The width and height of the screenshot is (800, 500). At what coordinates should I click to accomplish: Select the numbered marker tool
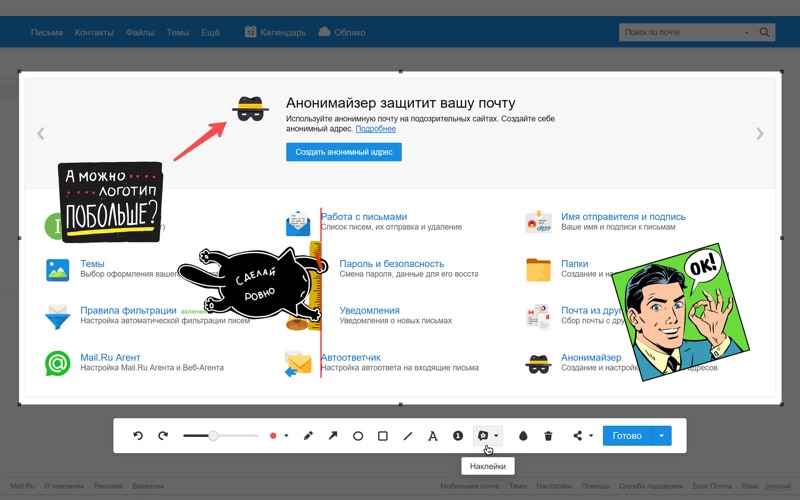click(x=458, y=436)
